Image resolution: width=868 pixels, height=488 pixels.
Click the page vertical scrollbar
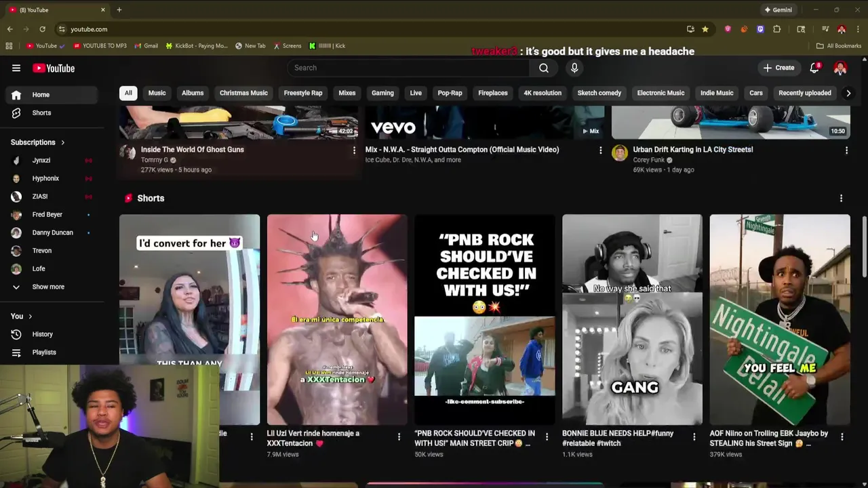864,247
